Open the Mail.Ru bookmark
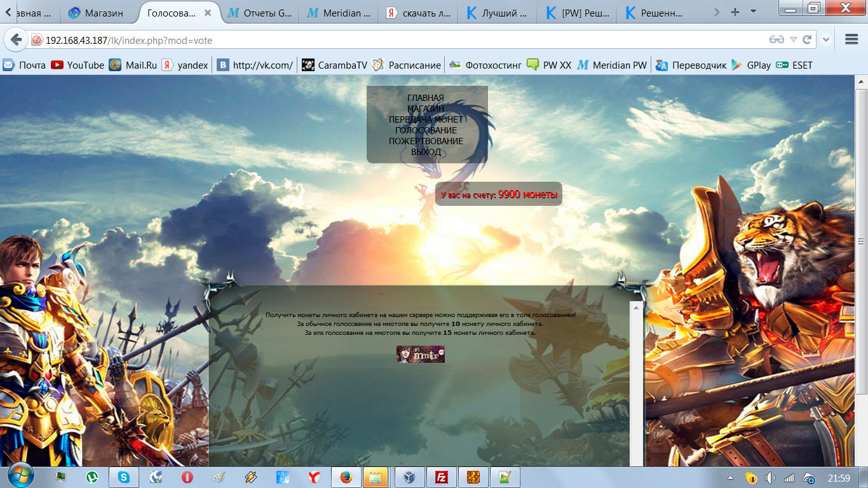 click(133, 65)
